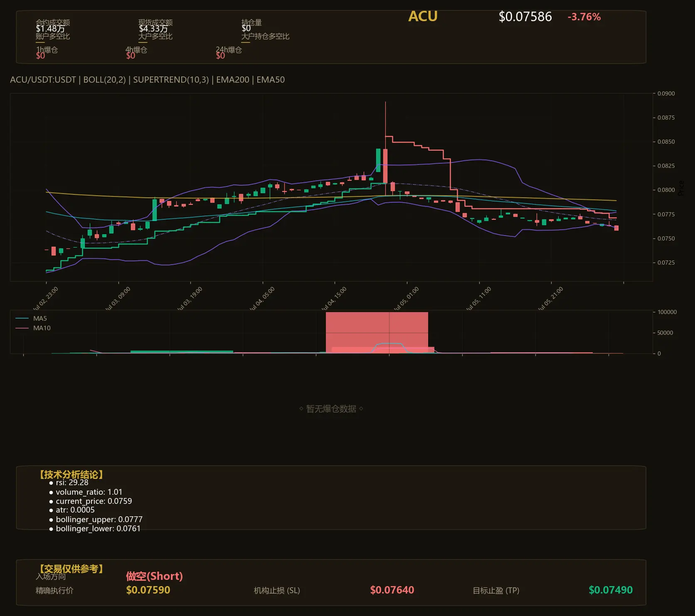Click the ACU/USDT chart indicator title
This screenshot has width=695, height=616.
(148, 80)
